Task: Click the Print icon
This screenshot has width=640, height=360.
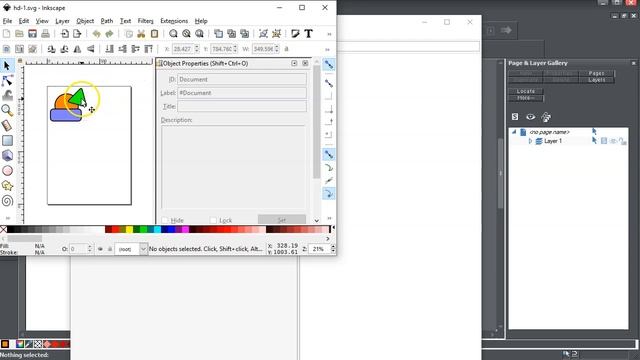Action: point(45,34)
